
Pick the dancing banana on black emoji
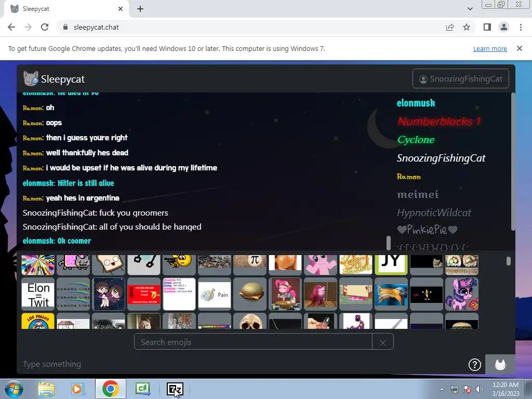(426, 294)
